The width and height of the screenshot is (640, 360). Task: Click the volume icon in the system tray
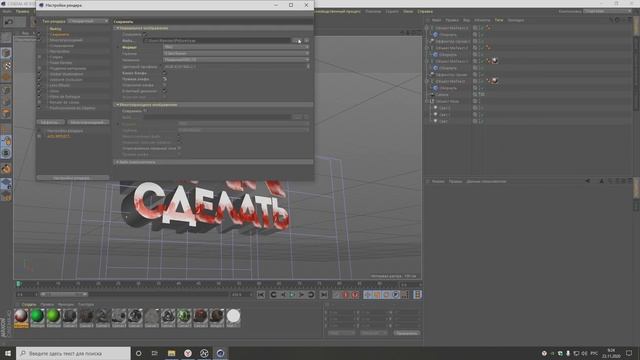point(584,353)
